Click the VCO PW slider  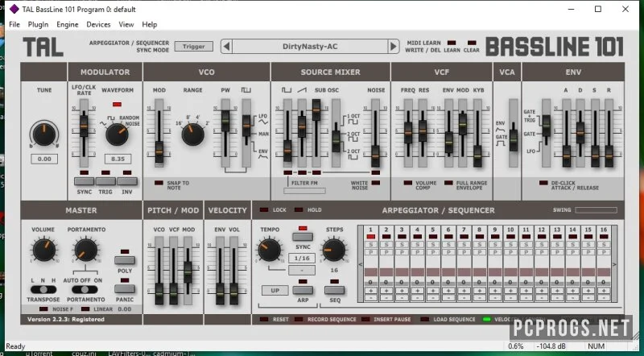tap(225, 121)
